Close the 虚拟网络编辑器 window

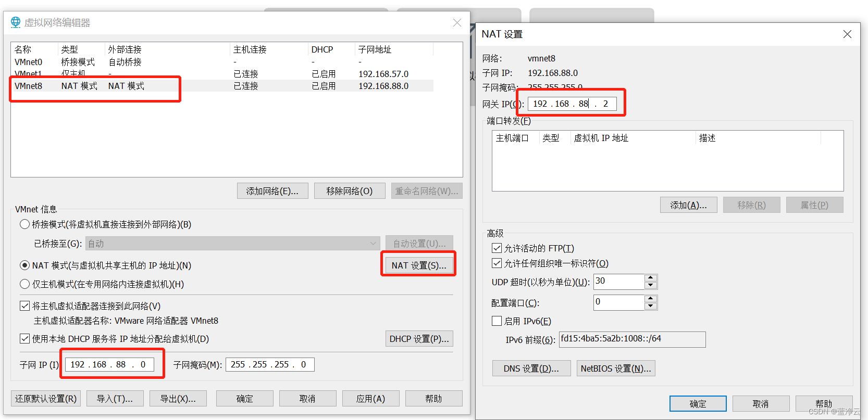(x=457, y=23)
